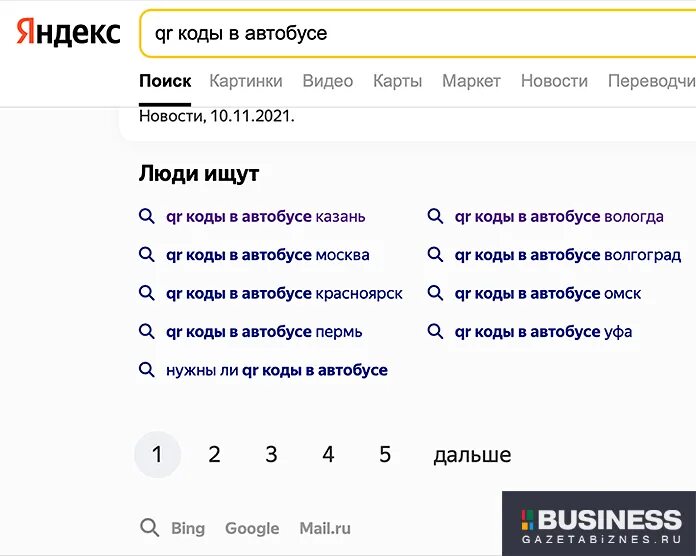Image resolution: width=696 pixels, height=556 pixels.
Task: Open suggestion qr коды в автобусе москва
Action: [268, 255]
